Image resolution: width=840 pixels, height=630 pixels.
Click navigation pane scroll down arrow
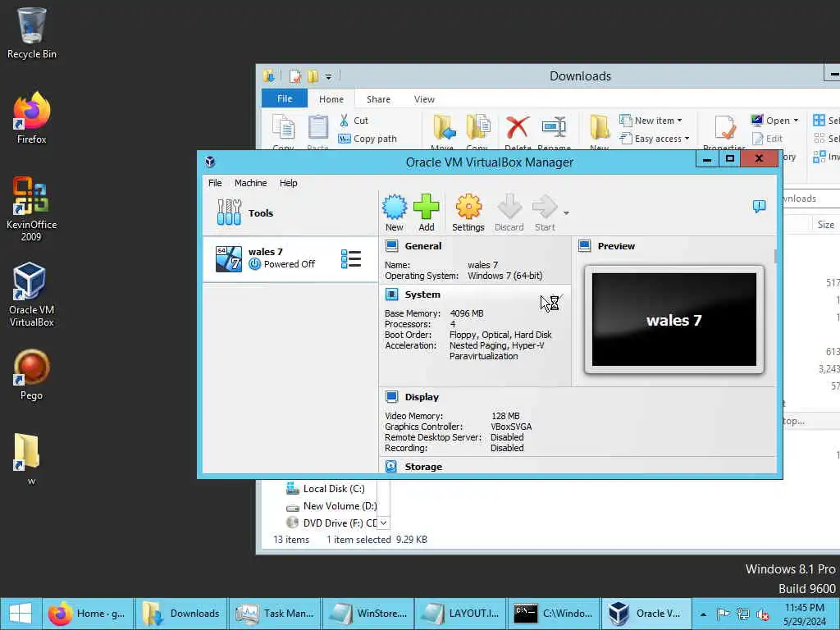click(x=384, y=523)
